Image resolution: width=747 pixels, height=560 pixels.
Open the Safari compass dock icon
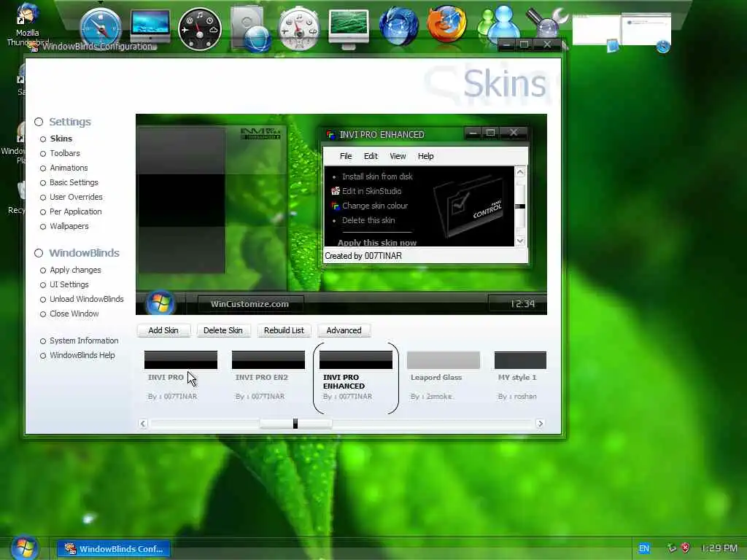(x=101, y=28)
